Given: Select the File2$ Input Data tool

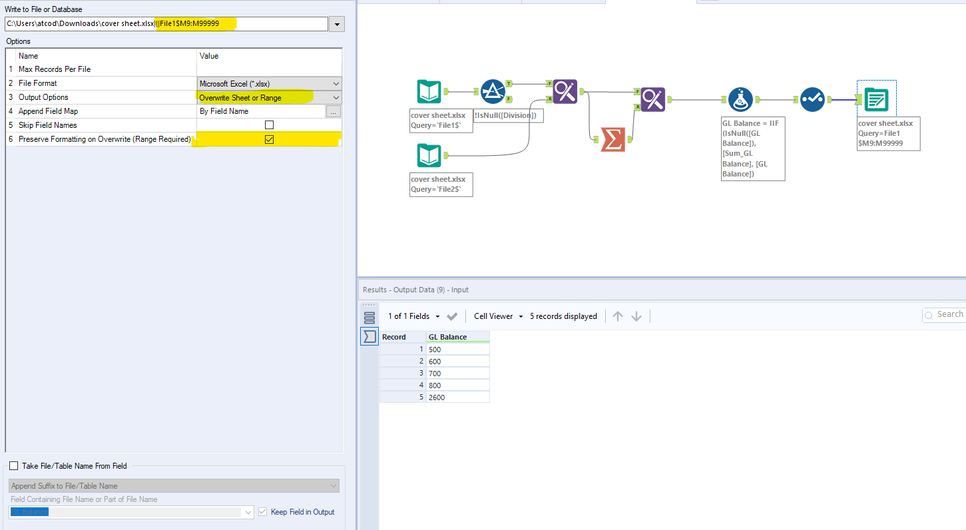Looking at the screenshot, I should click(x=429, y=155).
